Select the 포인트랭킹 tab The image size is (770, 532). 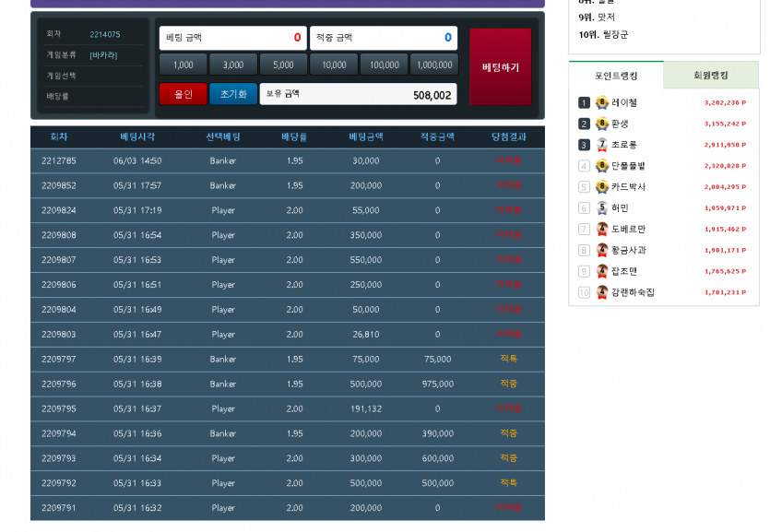point(616,76)
